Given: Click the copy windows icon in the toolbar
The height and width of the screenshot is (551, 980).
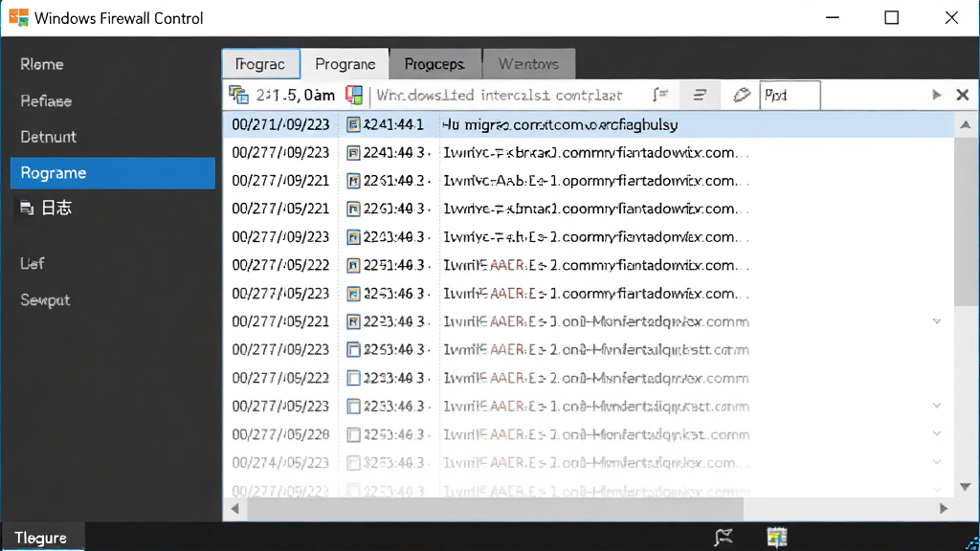Looking at the screenshot, I should pos(238,95).
